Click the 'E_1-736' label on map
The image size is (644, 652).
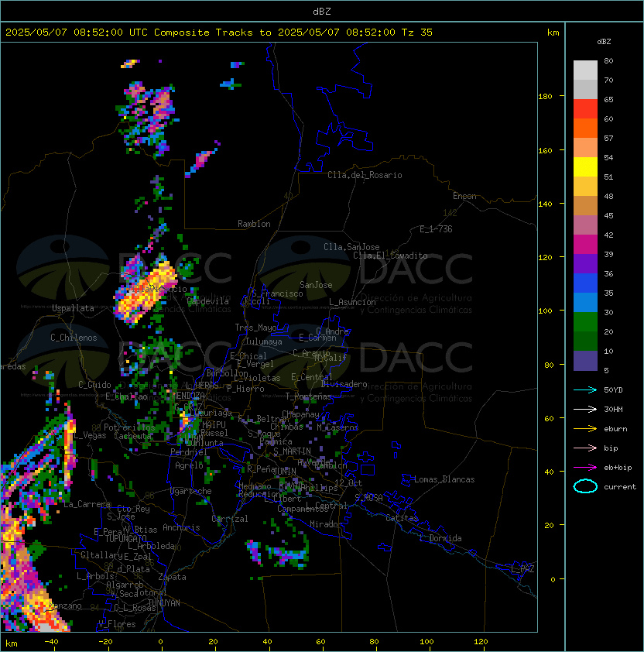(x=436, y=229)
